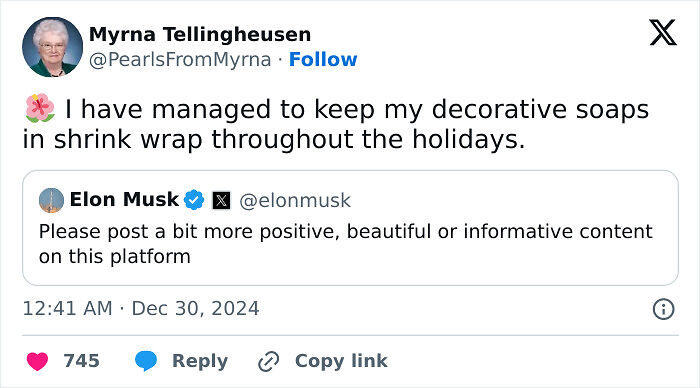The height and width of the screenshot is (388, 700).
Task: Open the @PearlsFromMyrna handle link
Action: [x=180, y=60]
